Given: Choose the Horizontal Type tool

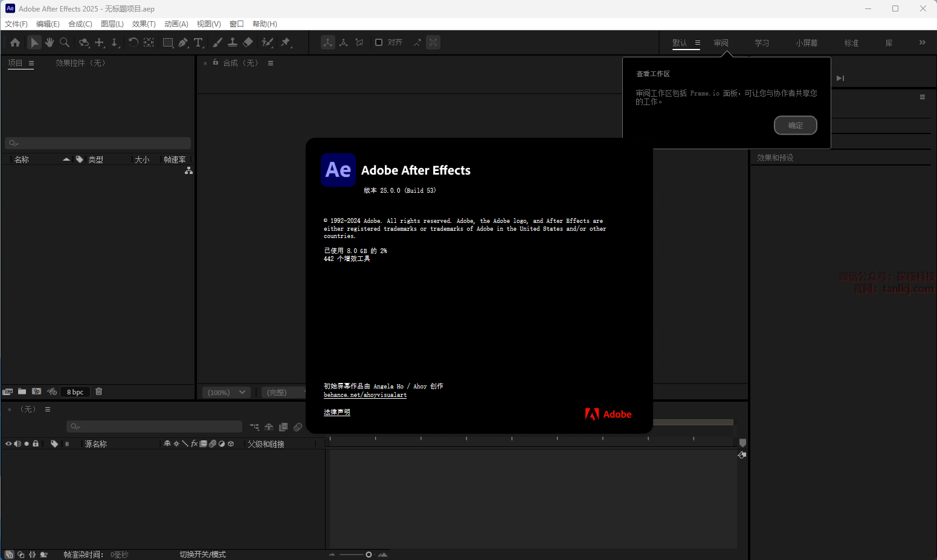Looking at the screenshot, I should pos(198,43).
